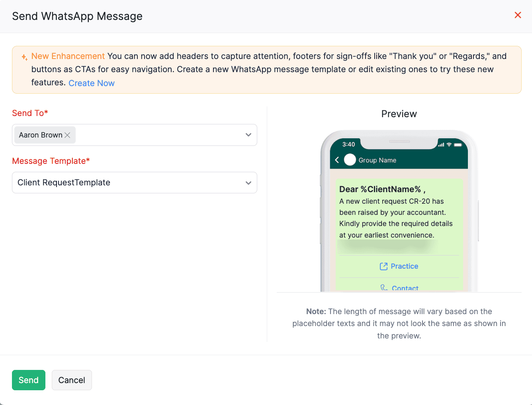Image resolution: width=532 pixels, height=405 pixels.
Task: Click the back arrow in the chat preview
Action: click(337, 160)
